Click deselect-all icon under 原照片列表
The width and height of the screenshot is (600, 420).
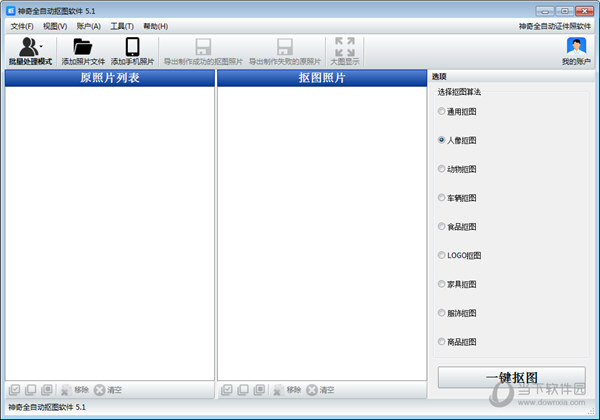tap(31, 390)
